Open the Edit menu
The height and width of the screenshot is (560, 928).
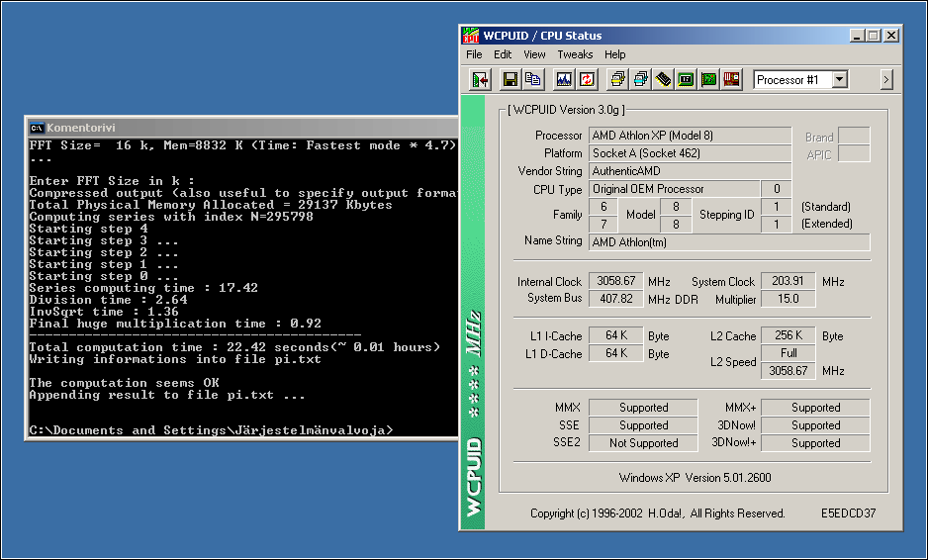point(503,54)
